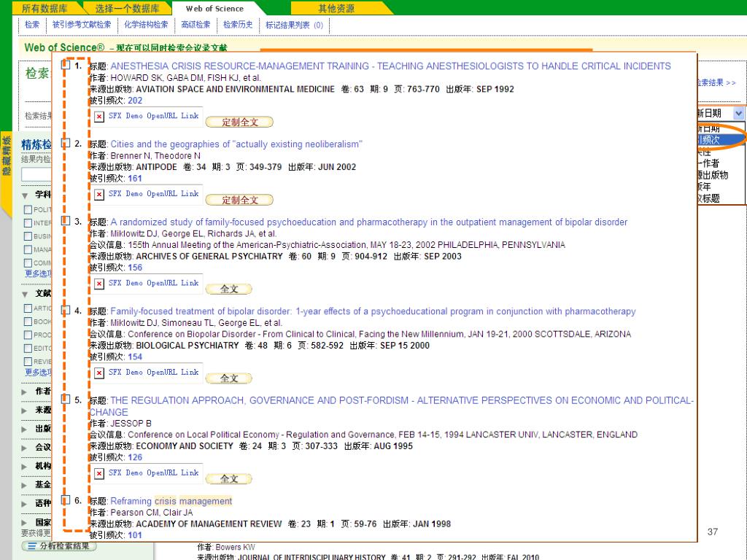Tick the POLIT subject refine checkbox
Viewport: 747px width, 560px height.
point(28,209)
